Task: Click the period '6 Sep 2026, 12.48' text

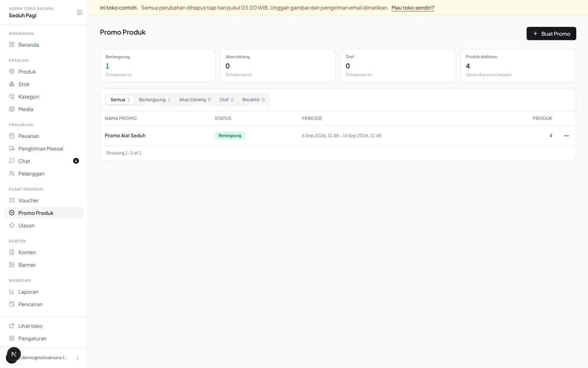Action: pyautogui.click(x=320, y=136)
